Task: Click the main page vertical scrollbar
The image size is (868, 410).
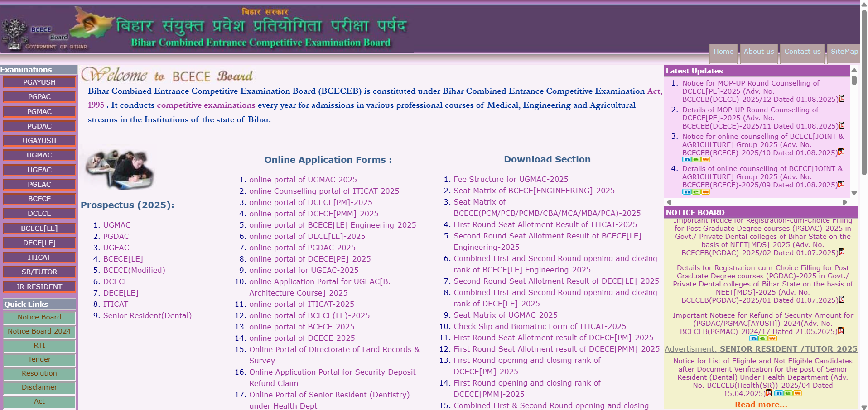Action: [x=864, y=93]
